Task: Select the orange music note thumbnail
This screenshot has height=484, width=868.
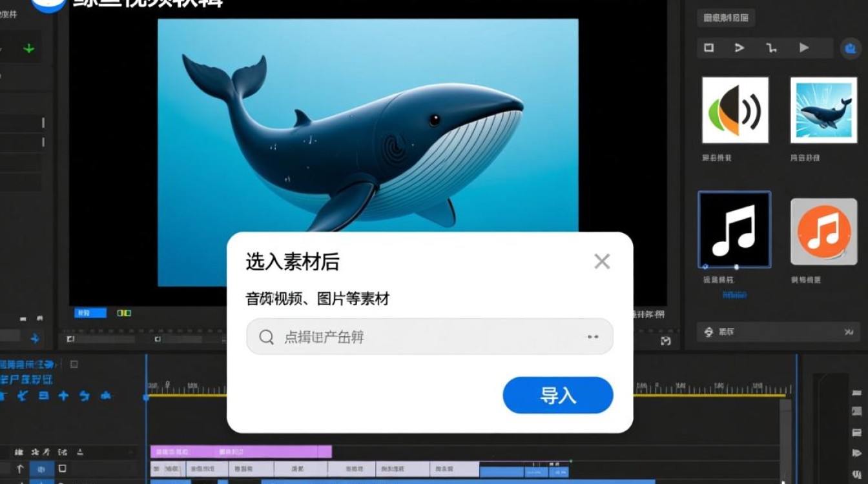Action: (x=823, y=232)
